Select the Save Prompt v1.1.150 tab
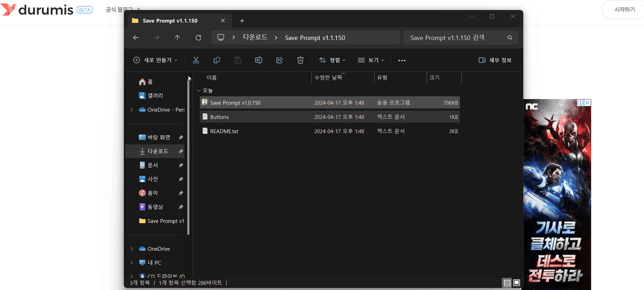The height and width of the screenshot is (290, 644). click(179, 21)
